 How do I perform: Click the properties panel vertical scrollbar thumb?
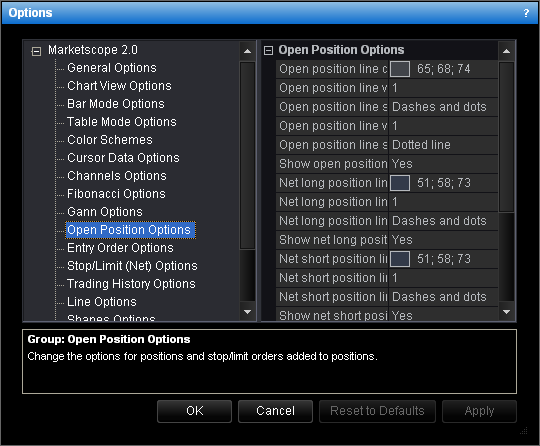[x=506, y=137]
